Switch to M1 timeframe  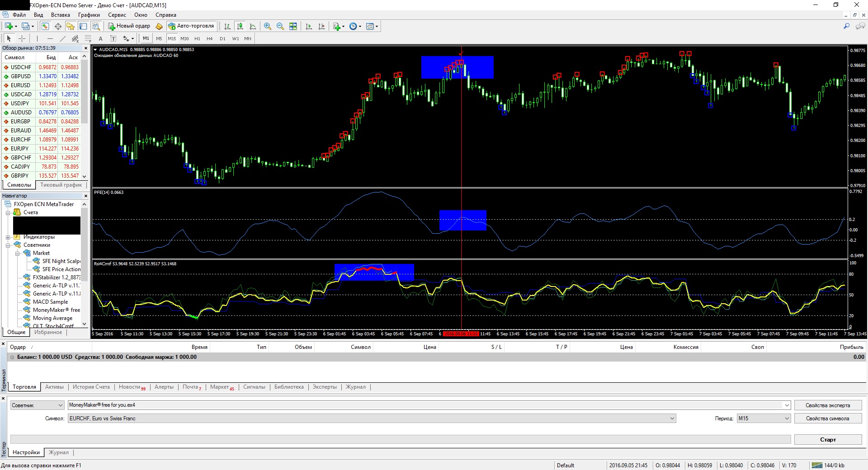(x=146, y=38)
